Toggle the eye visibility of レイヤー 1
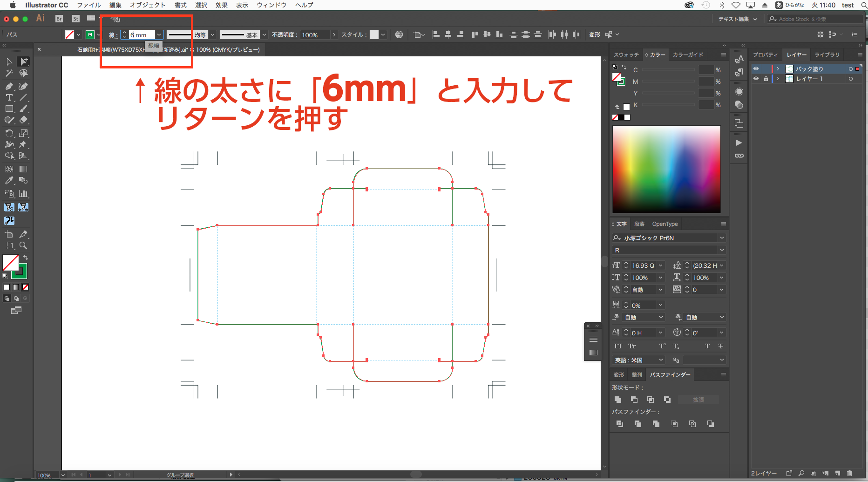868x482 pixels. point(756,79)
